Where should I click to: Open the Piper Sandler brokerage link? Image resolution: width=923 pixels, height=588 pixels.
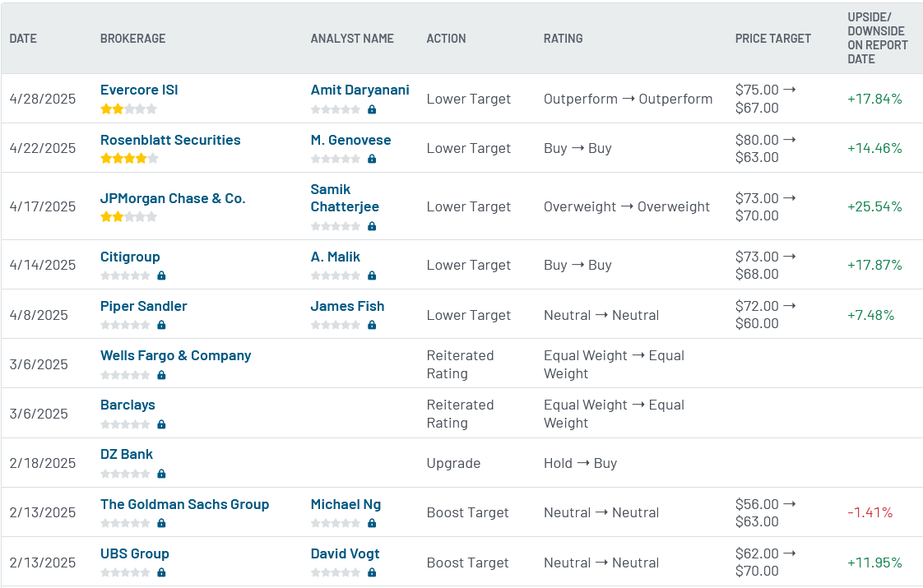coord(144,306)
